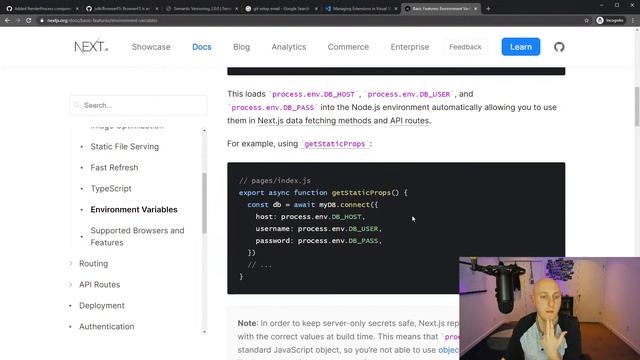
Task: Click the Next.js logo
Action: (x=91, y=47)
